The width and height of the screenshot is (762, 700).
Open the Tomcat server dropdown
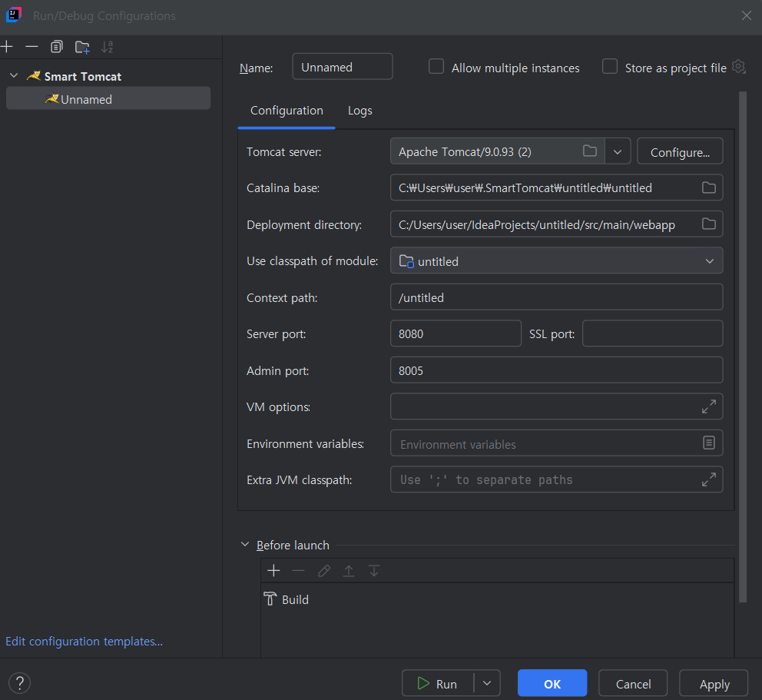coord(618,151)
